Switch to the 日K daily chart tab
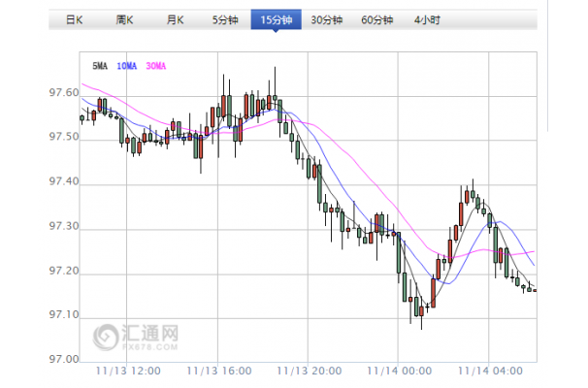Screen dimensions: 588x388 pyautogui.click(x=73, y=19)
